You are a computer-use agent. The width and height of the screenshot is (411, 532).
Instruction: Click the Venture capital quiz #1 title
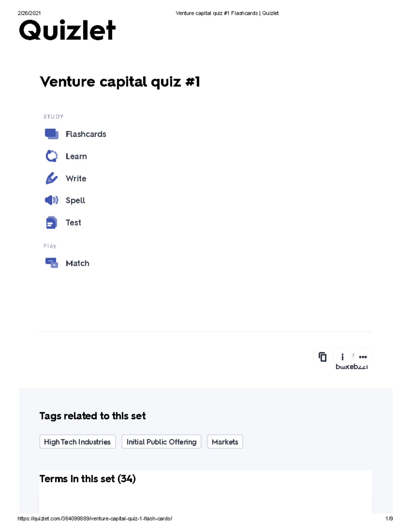tap(121, 82)
